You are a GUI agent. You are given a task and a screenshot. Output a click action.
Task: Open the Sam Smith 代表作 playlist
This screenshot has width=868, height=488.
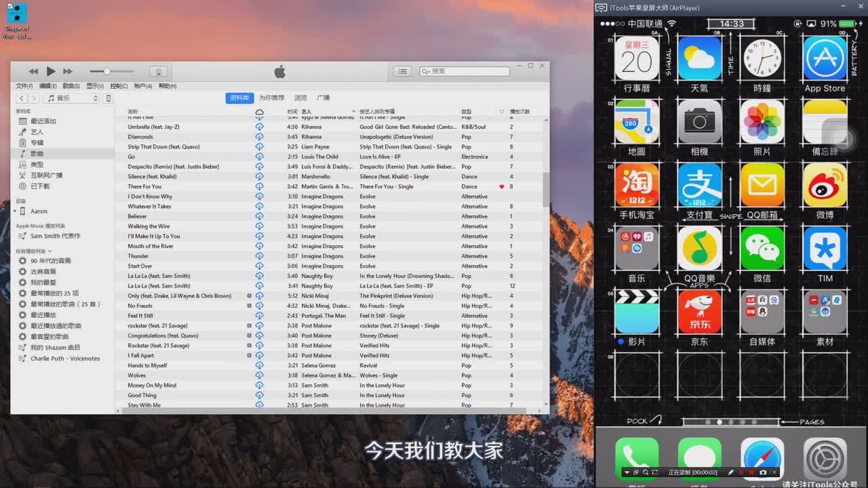tap(55, 237)
